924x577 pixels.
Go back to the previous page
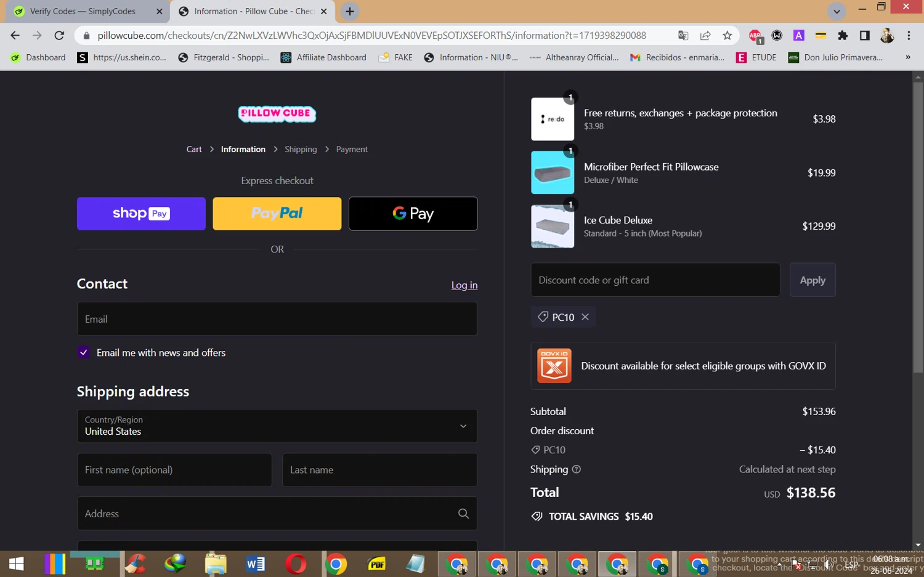pos(15,36)
